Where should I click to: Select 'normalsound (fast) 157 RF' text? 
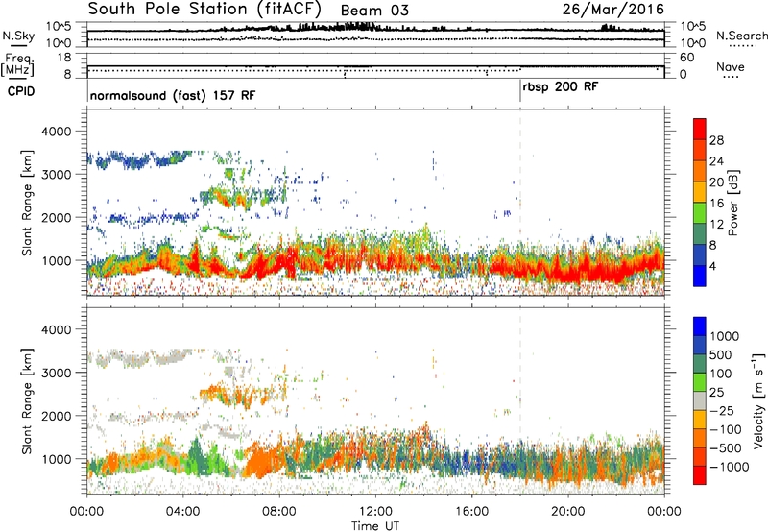[173, 95]
